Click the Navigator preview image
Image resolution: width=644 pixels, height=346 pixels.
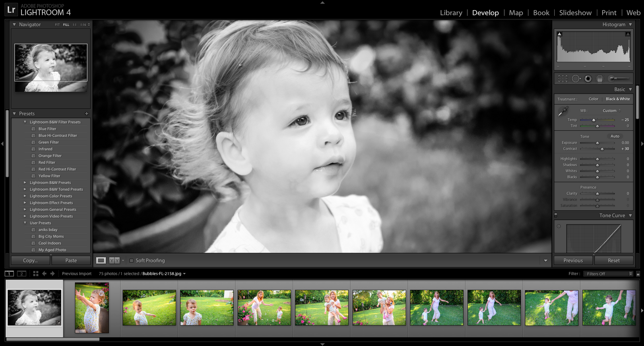coord(51,68)
